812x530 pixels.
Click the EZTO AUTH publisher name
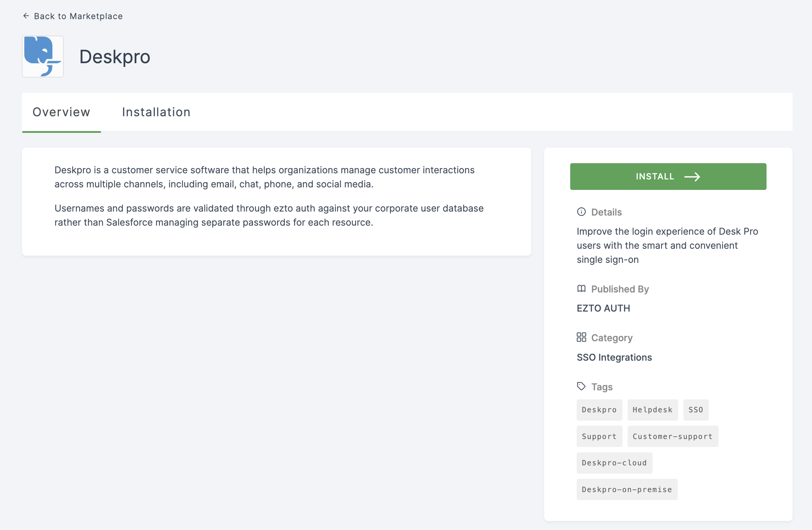point(603,308)
